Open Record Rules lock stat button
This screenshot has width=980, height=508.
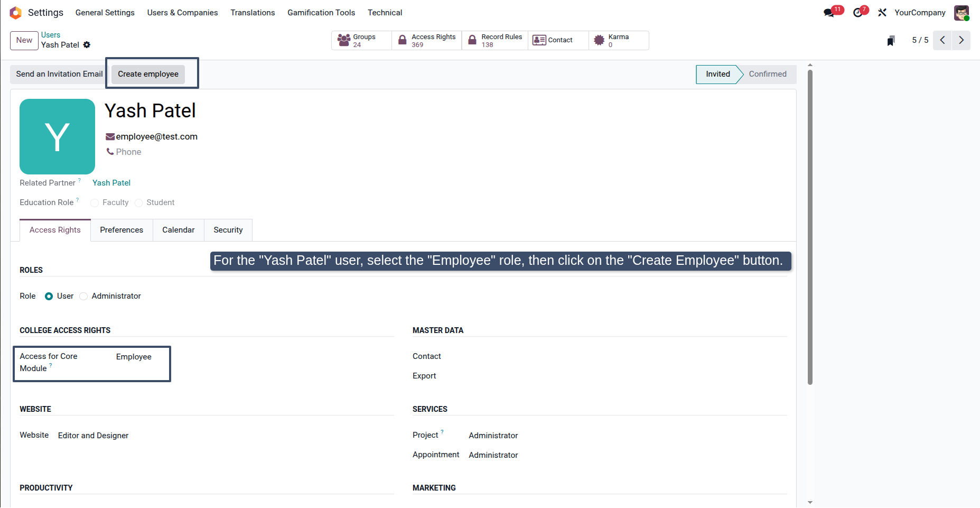pos(495,41)
